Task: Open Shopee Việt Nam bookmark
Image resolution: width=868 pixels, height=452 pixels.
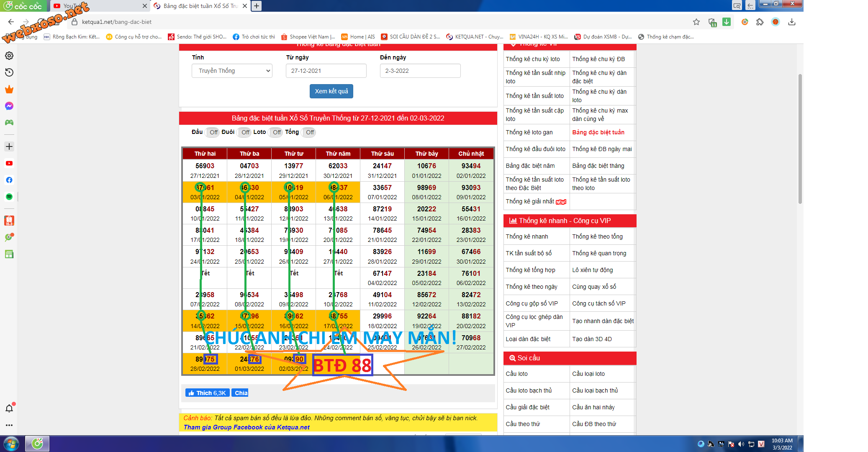Action: [308, 37]
